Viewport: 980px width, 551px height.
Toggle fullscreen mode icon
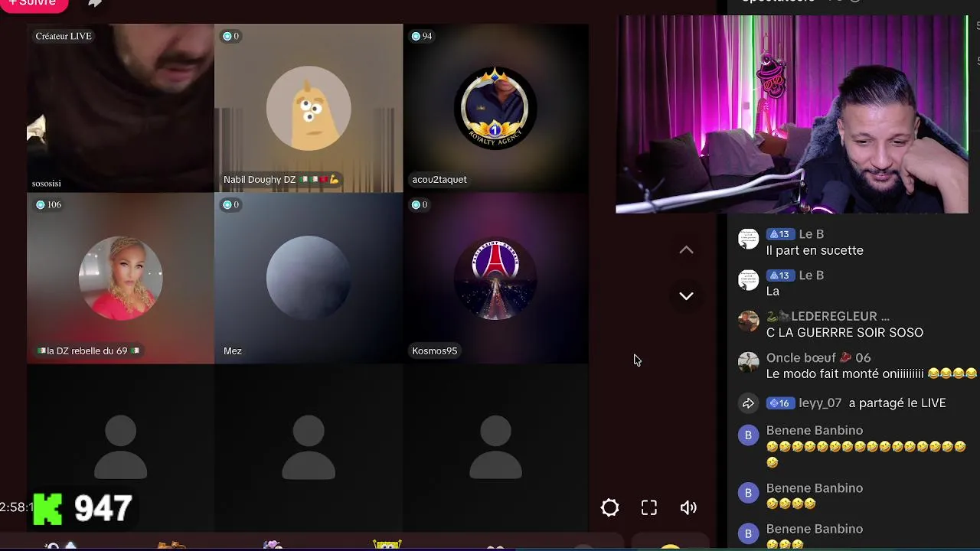(649, 507)
